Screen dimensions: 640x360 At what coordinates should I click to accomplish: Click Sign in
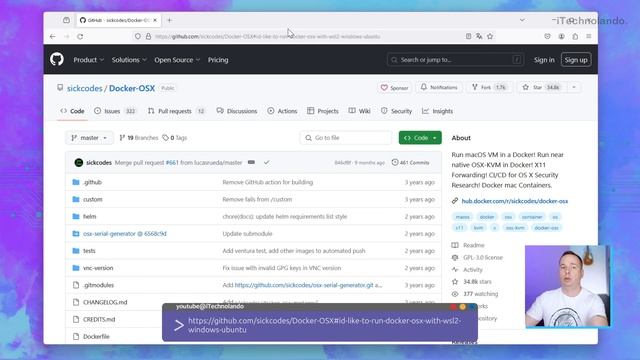(x=544, y=60)
